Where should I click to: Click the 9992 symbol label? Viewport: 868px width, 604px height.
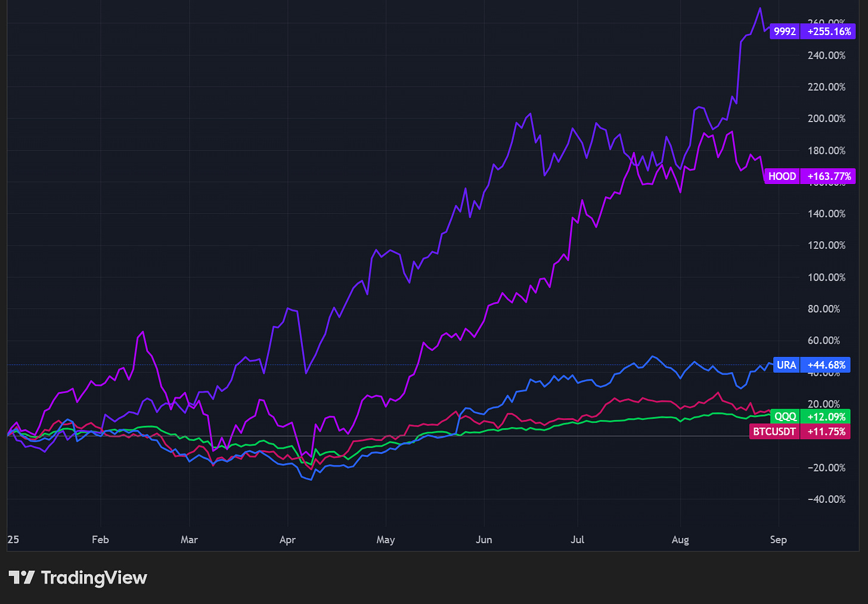(785, 32)
